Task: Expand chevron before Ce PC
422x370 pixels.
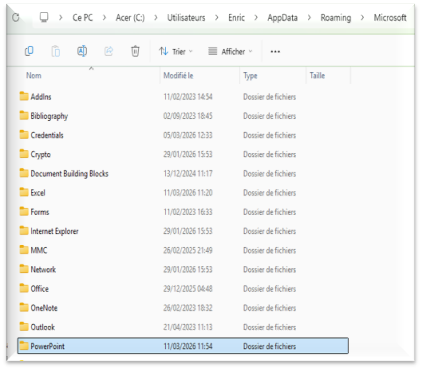Action: 61,17
